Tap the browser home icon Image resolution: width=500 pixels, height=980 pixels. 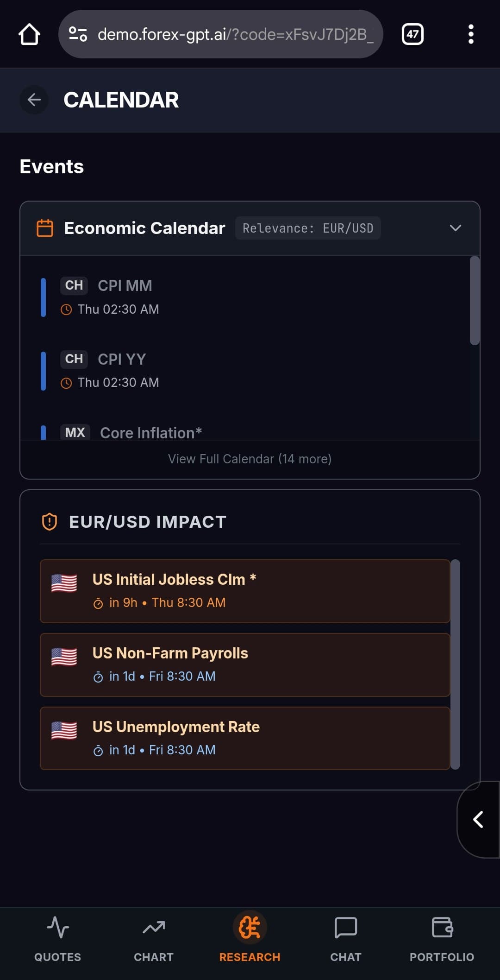[x=29, y=34]
